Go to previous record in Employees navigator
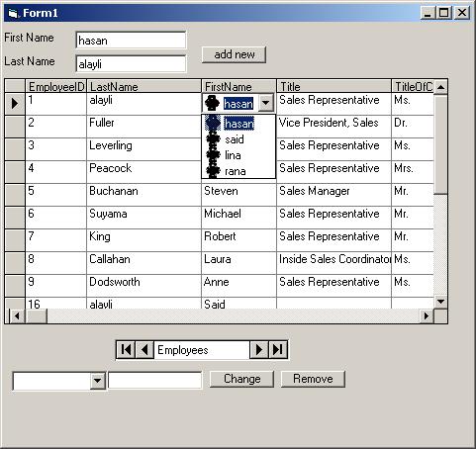The width and height of the screenshot is (476, 449). (144, 350)
